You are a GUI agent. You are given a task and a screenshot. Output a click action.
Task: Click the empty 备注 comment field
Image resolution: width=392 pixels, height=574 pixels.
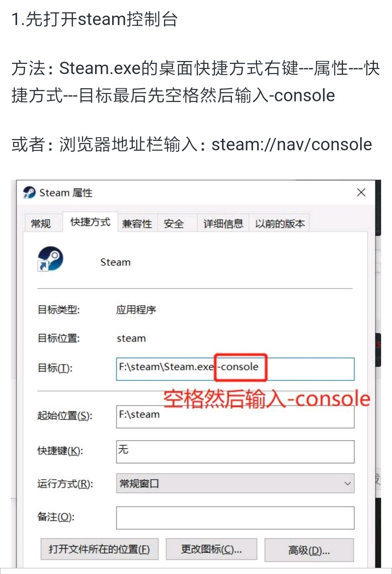click(x=235, y=518)
